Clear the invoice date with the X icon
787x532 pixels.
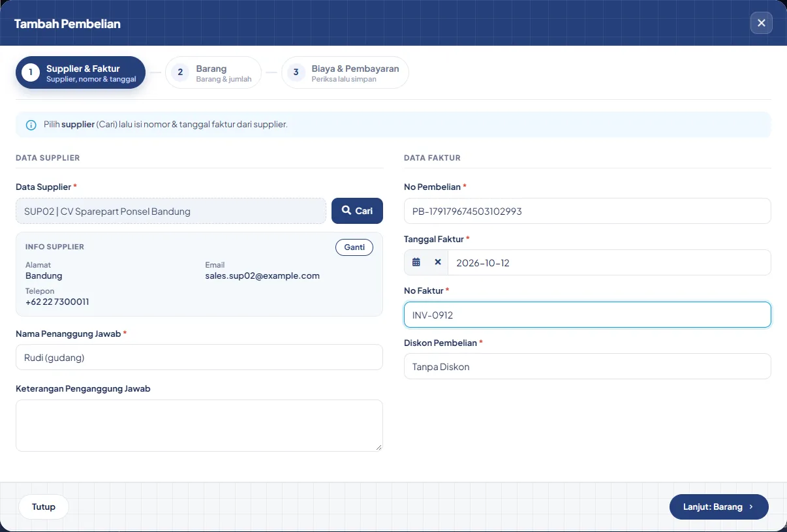point(438,262)
